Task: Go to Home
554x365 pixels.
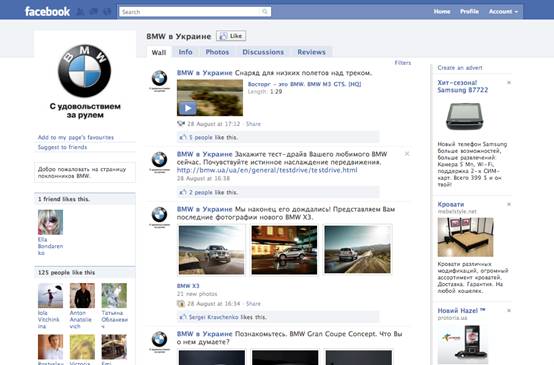Action: click(x=442, y=12)
